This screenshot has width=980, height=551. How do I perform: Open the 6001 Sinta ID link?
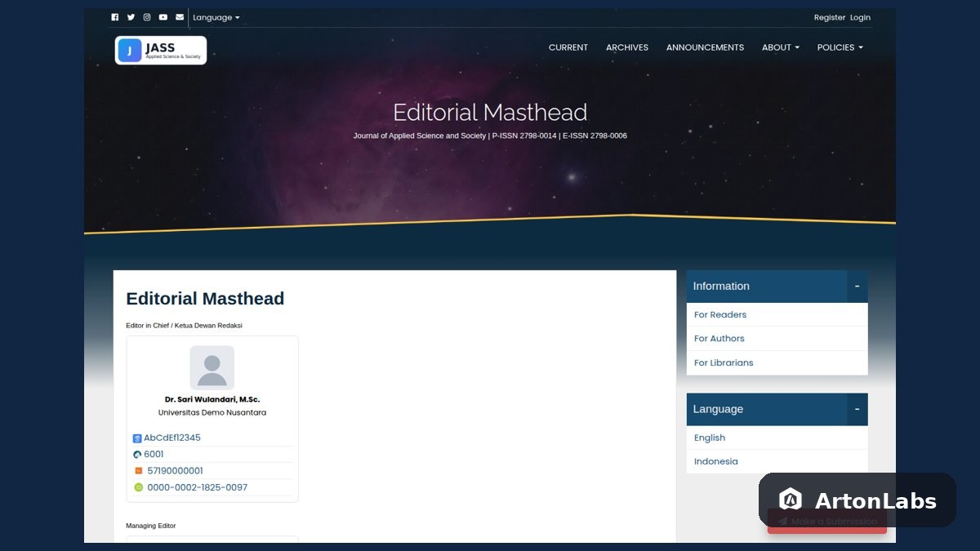point(154,454)
